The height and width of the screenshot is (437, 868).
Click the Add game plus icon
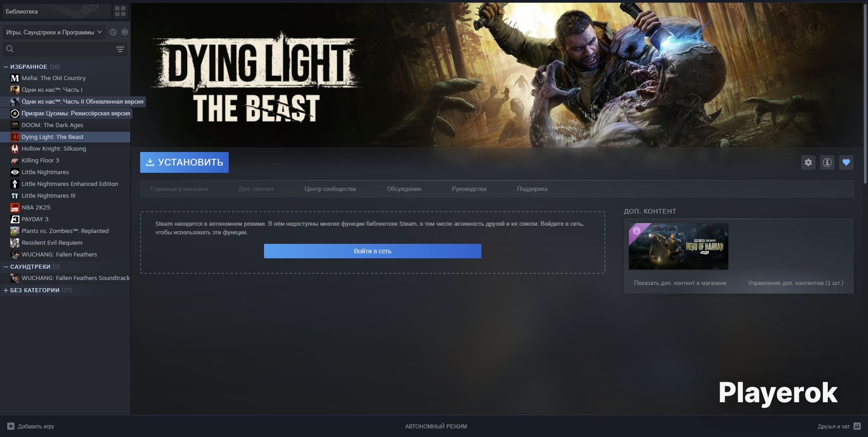tap(11, 426)
